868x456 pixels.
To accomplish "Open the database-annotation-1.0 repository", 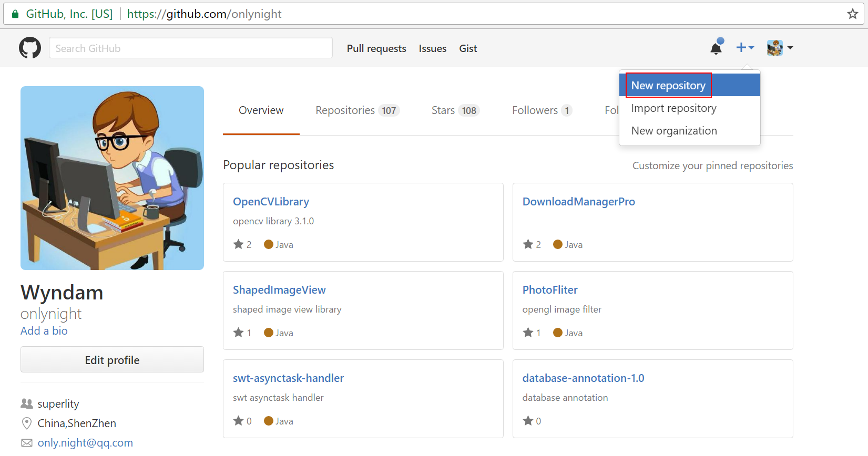I will coord(583,378).
